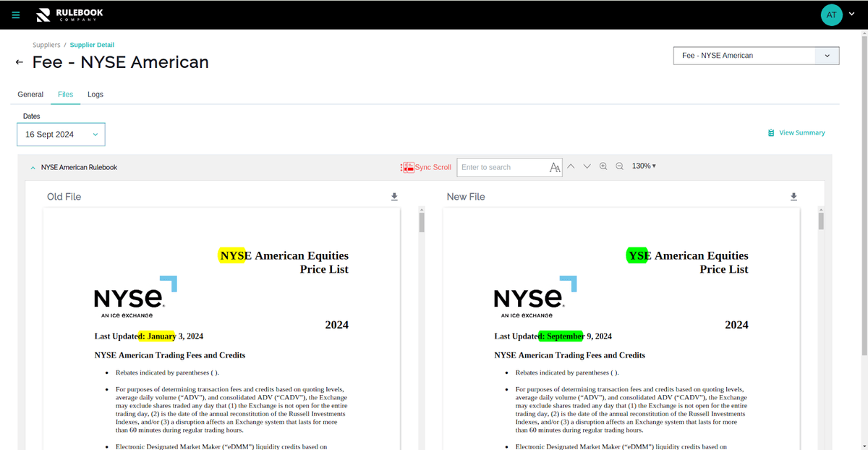Click the zoom out magnifier icon
This screenshot has width=868, height=450.
pyautogui.click(x=619, y=166)
